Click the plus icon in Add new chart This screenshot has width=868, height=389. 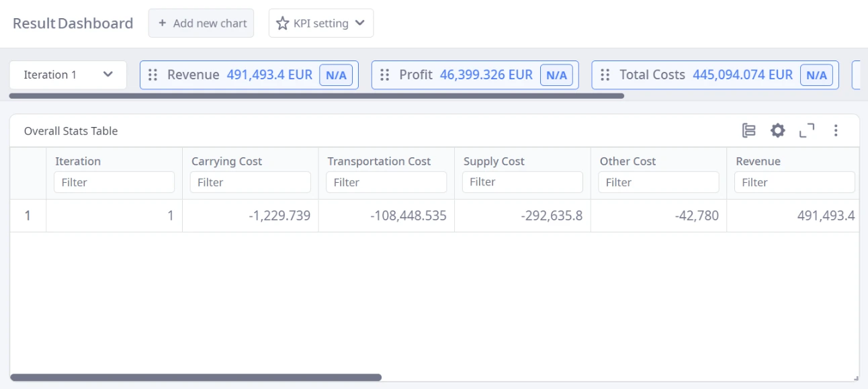[x=162, y=23]
